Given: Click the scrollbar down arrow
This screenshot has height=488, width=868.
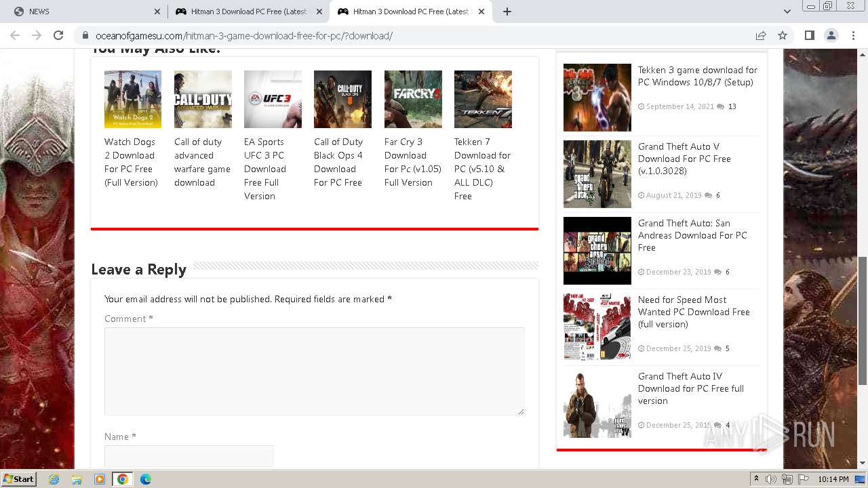Looking at the screenshot, I should (x=863, y=464).
